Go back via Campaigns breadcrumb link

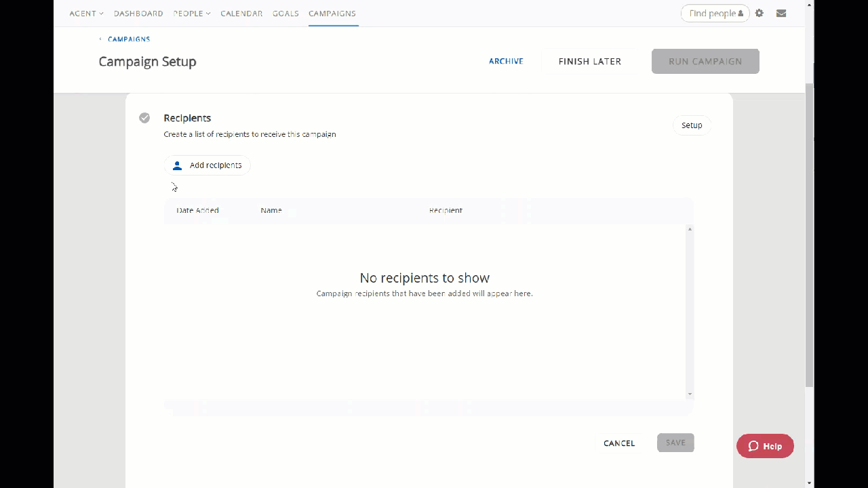pos(128,39)
